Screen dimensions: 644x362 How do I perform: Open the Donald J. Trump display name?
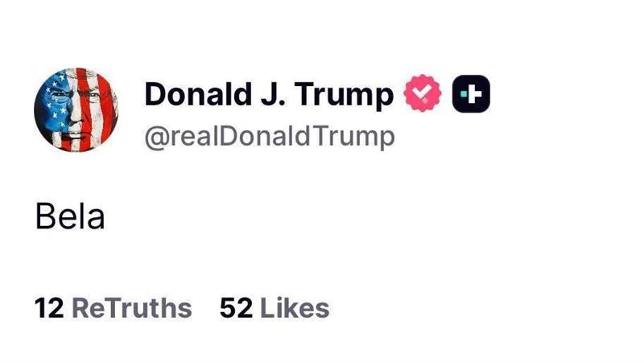pyautogui.click(x=269, y=96)
